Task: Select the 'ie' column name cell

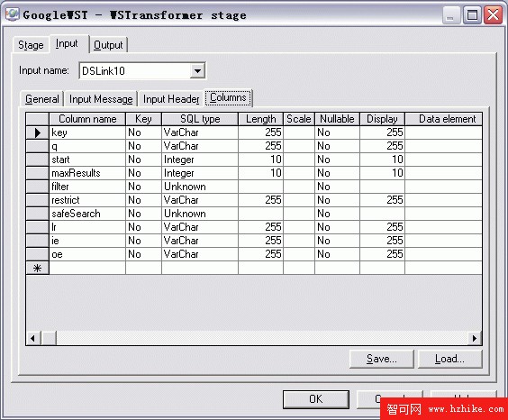Action: (87, 241)
